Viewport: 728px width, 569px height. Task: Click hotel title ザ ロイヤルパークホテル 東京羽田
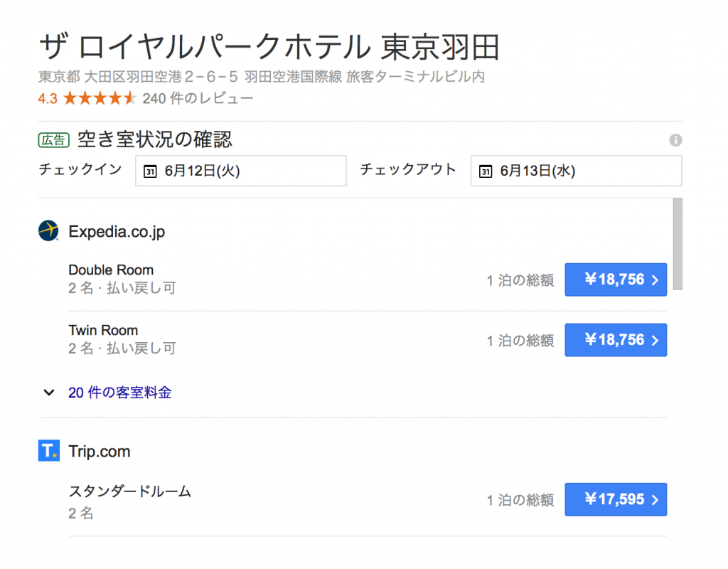tap(269, 47)
